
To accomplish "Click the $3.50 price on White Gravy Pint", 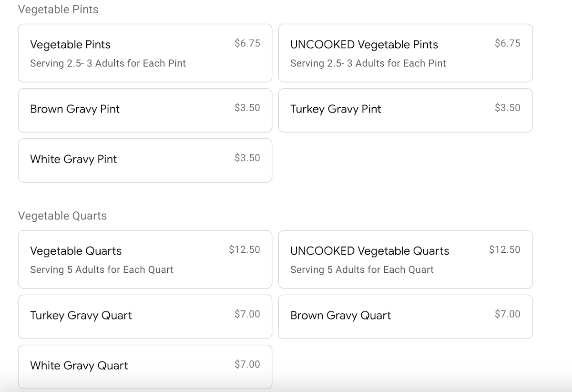I will (247, 158).
